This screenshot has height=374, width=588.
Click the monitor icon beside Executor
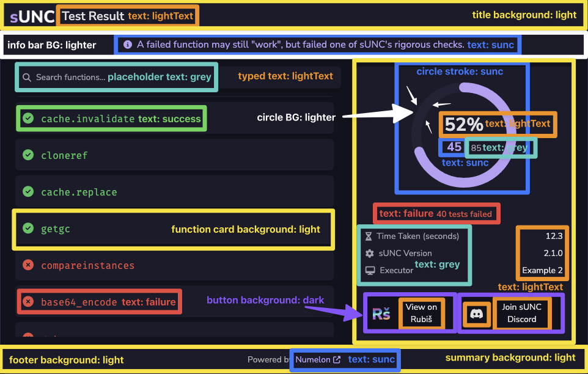370,271
